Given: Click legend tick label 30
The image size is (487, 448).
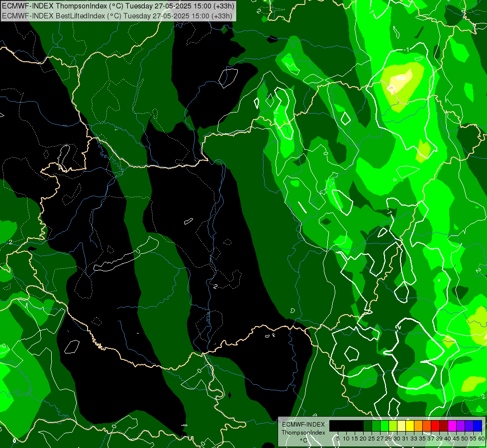Looking at the screenshot, I should point(397,439).
